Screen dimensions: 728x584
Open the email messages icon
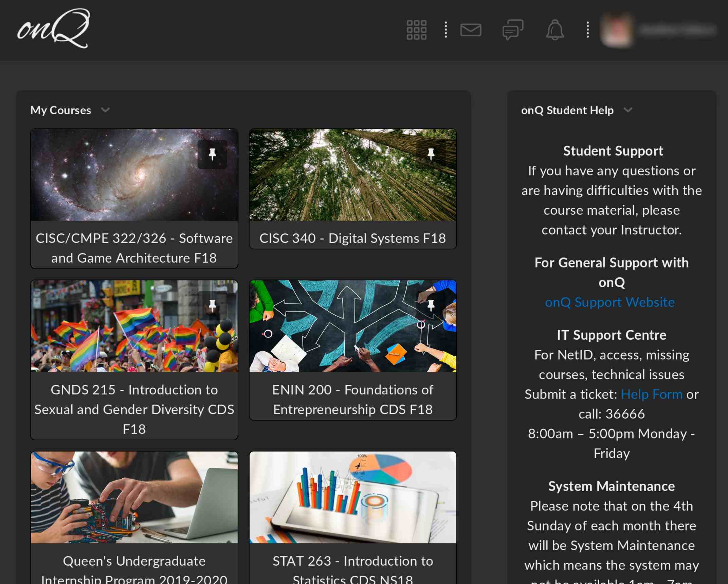click(x=471, y=30)
